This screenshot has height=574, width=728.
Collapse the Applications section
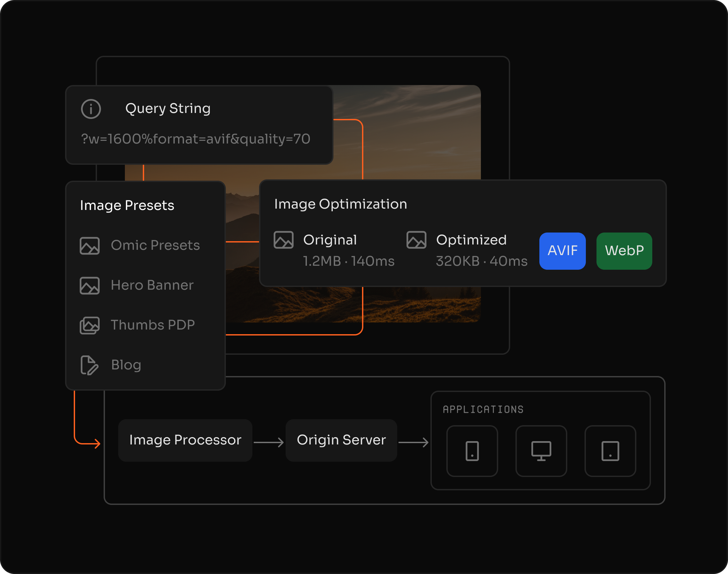point(483,409)
